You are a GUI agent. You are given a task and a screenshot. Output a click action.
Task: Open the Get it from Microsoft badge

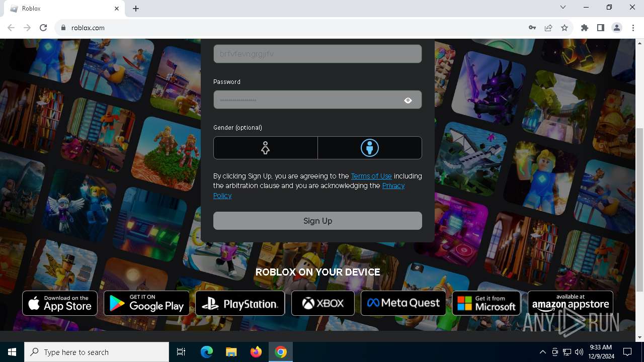[487, 303]
